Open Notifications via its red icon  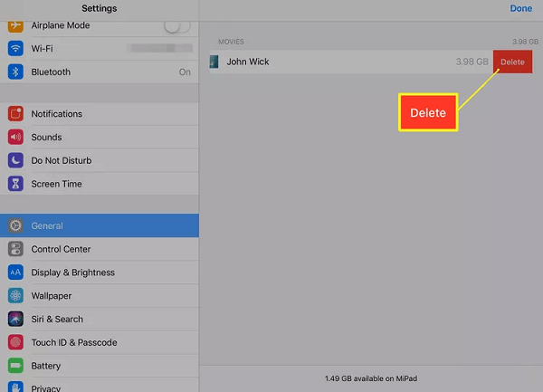(x=15, y=114)
